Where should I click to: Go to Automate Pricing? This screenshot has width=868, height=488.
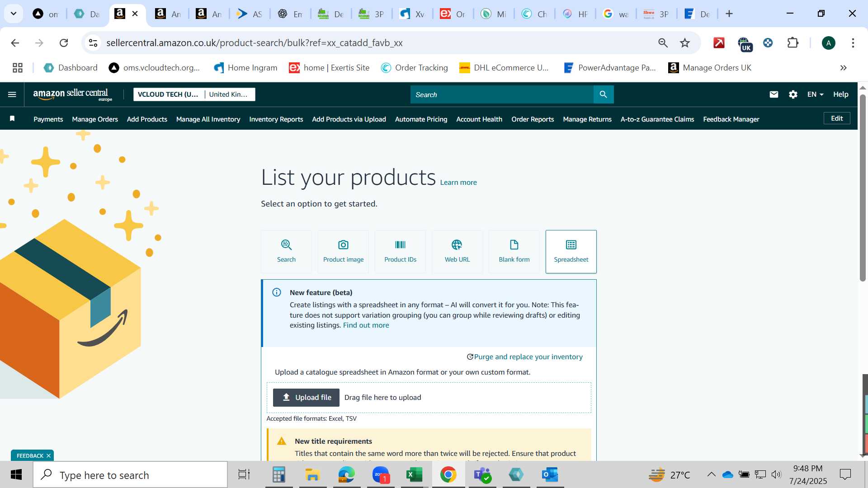[x=421, y=119]
